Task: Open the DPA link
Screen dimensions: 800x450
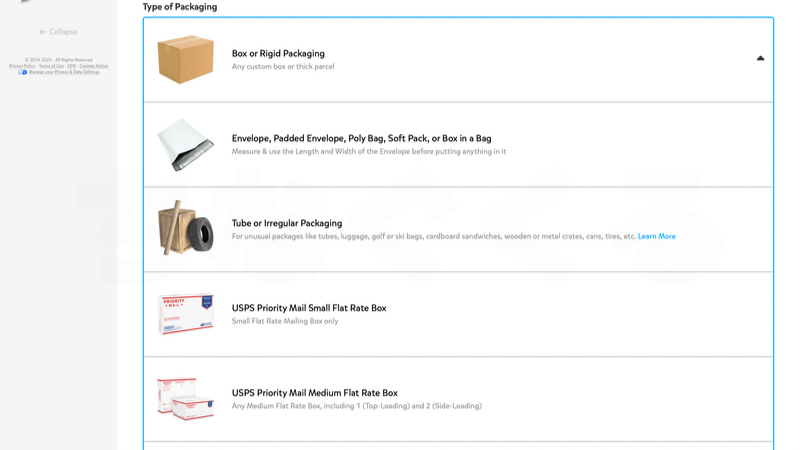Action: pyautogui.click(x=71, y=66)
